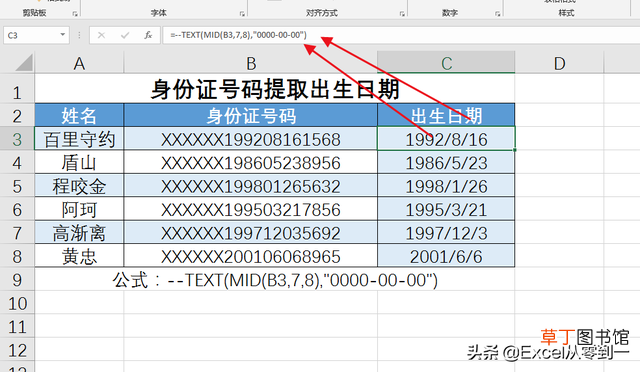This screenshot has height=372, width=640.
Task: Click cell XXXXXX199503217856
Action: click(x=251, y=209)
